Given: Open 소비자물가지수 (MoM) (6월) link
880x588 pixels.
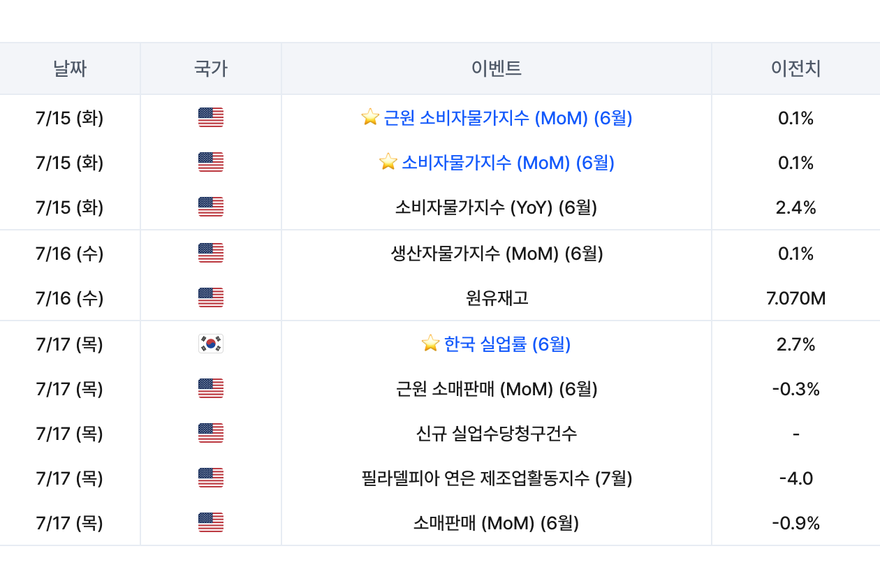Looking at the screenshot, I should 508,163.
